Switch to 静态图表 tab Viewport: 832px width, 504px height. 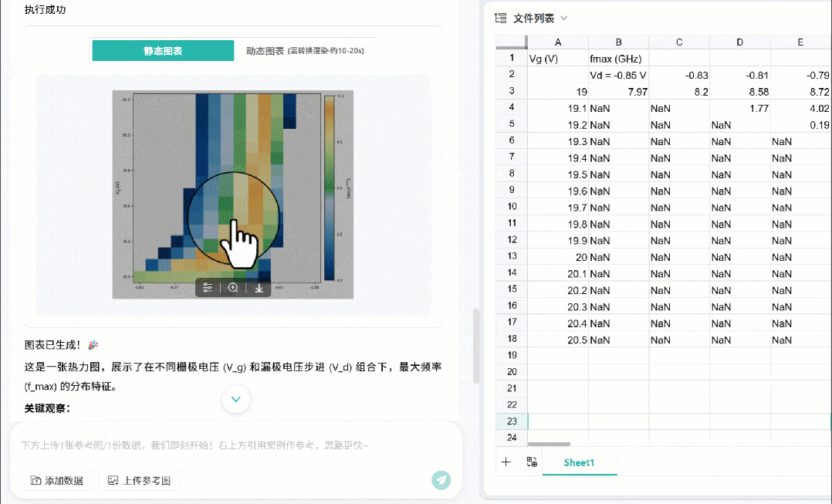163,51
